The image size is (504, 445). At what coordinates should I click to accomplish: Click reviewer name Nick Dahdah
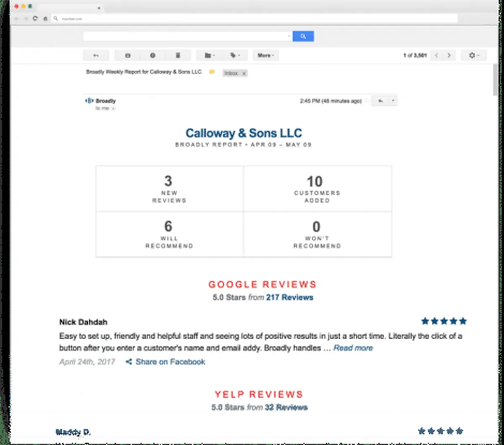click(83, 322)
